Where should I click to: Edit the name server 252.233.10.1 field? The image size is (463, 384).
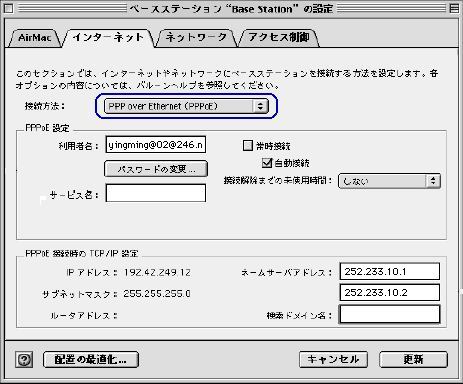[x=390, y=271]
